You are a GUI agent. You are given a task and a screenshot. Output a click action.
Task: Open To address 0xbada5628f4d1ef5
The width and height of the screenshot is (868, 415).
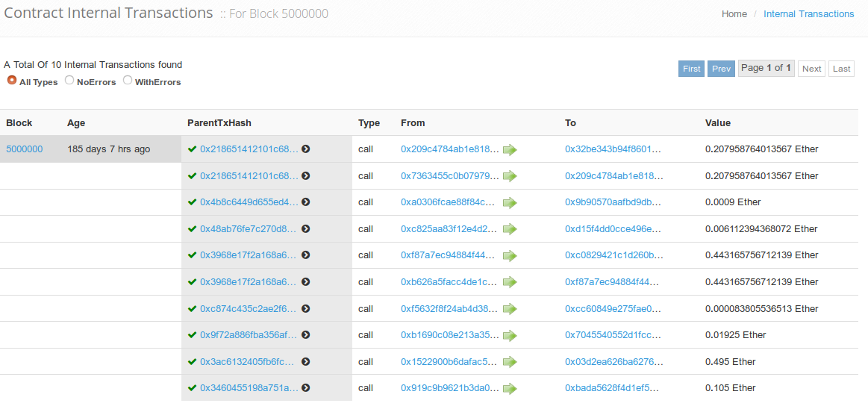613,388
